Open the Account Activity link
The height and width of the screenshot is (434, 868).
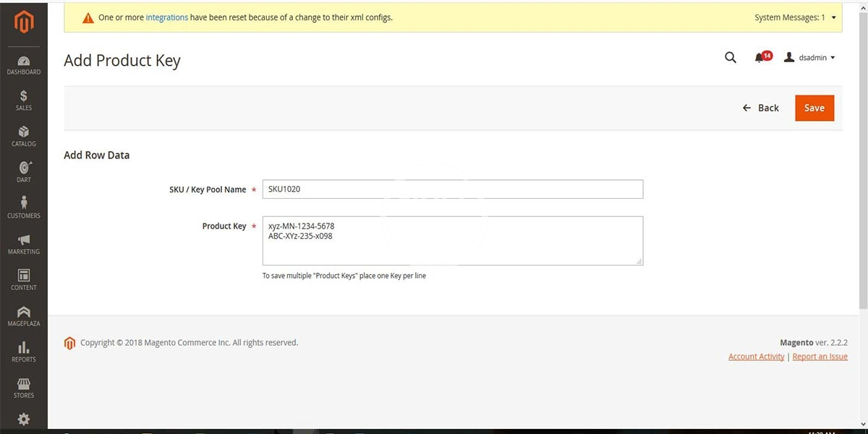coord(756,357)
